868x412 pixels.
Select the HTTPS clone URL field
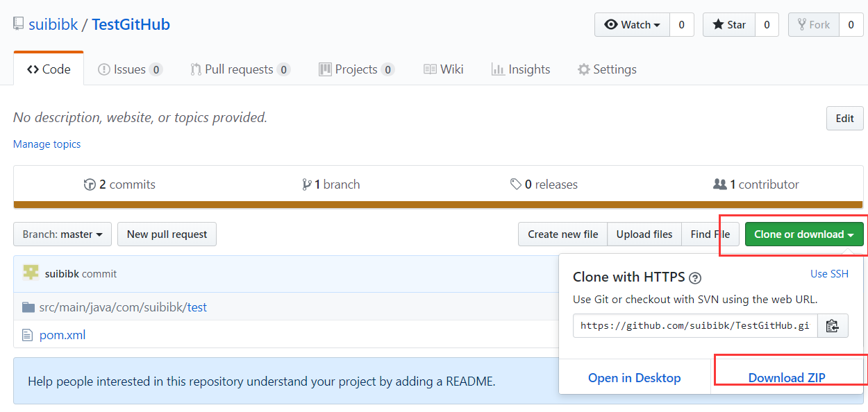click(x=695, y=326)
